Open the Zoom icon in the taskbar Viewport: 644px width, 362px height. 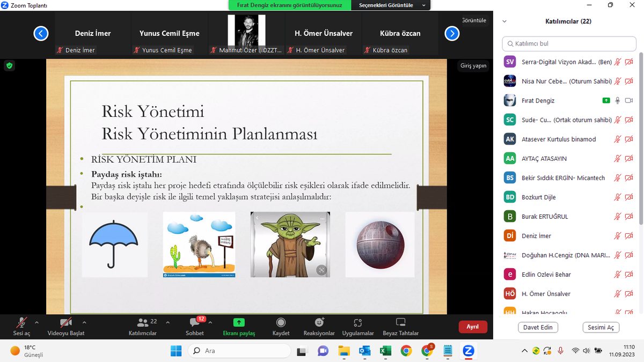click(469, 351)
